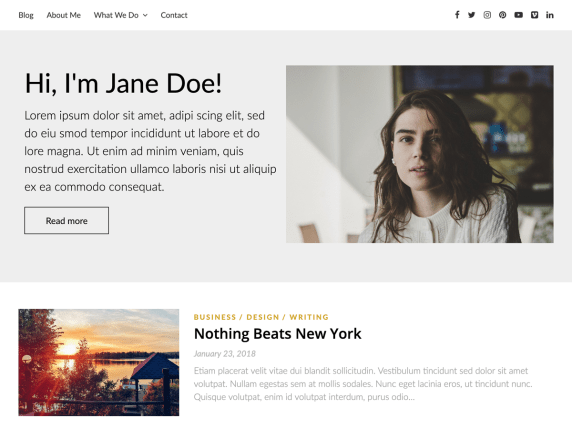
Task: Open the Nothing Beats New York post
Action: click(x=278, y=334)
